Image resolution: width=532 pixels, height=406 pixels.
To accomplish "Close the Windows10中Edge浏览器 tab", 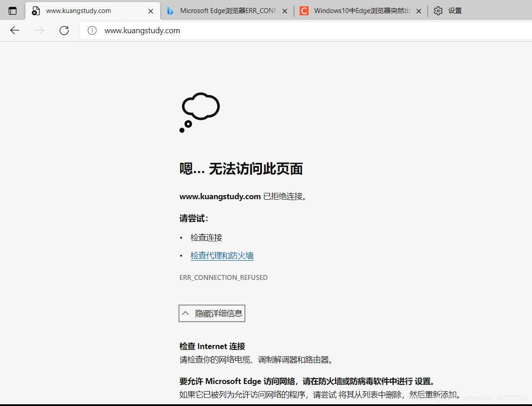I will click(419, 11).
